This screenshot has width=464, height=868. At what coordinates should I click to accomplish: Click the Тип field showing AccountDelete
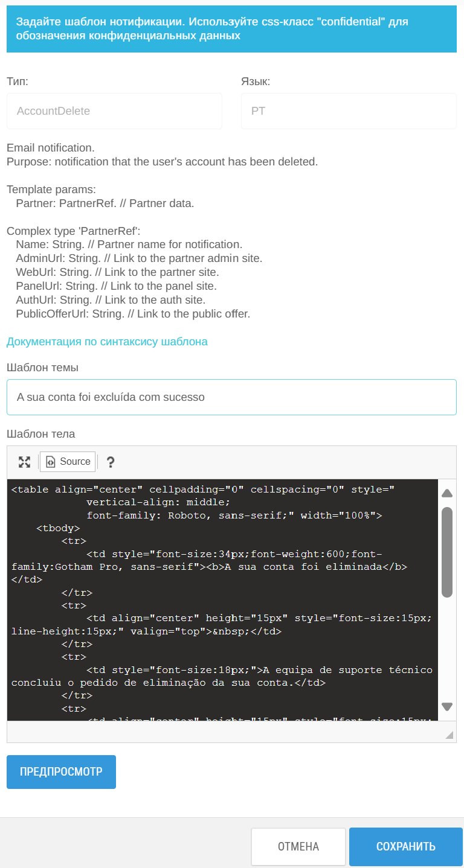click(114, 111)
